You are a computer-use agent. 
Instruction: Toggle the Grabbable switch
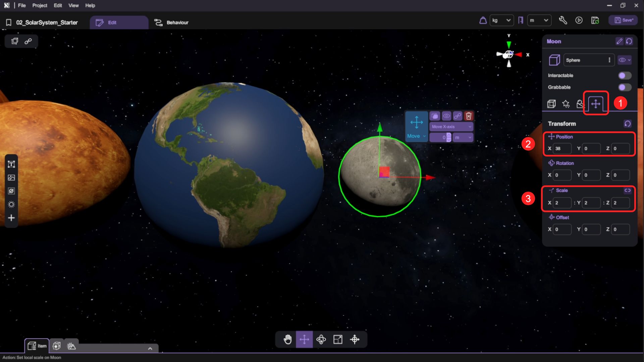625,87
